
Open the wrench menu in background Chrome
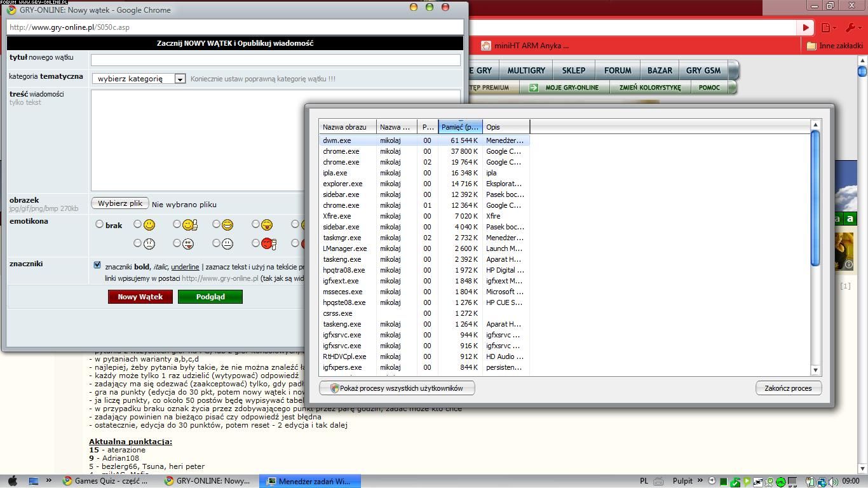click(853, 27)
